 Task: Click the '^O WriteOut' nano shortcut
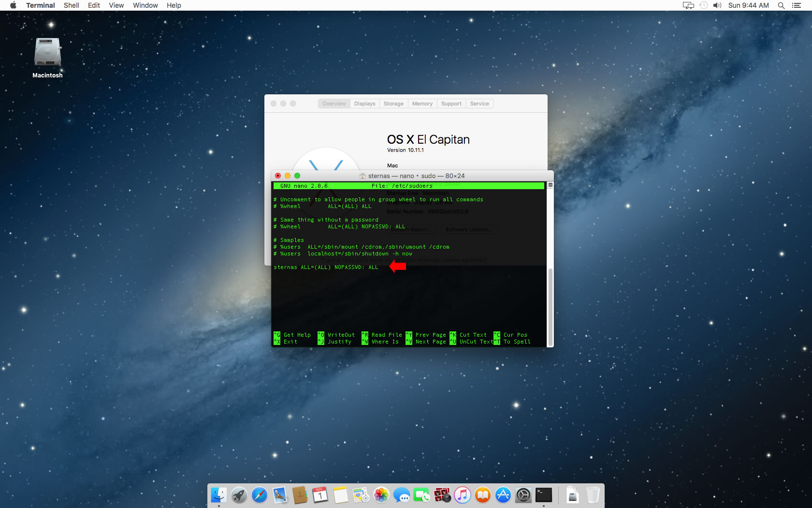336,335
